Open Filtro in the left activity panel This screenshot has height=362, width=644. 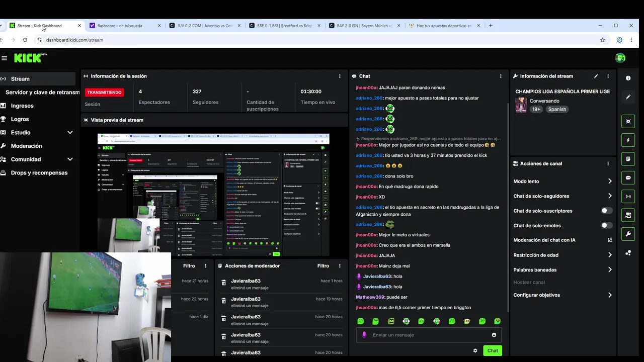pyautogui.click(x=189, y=266)
